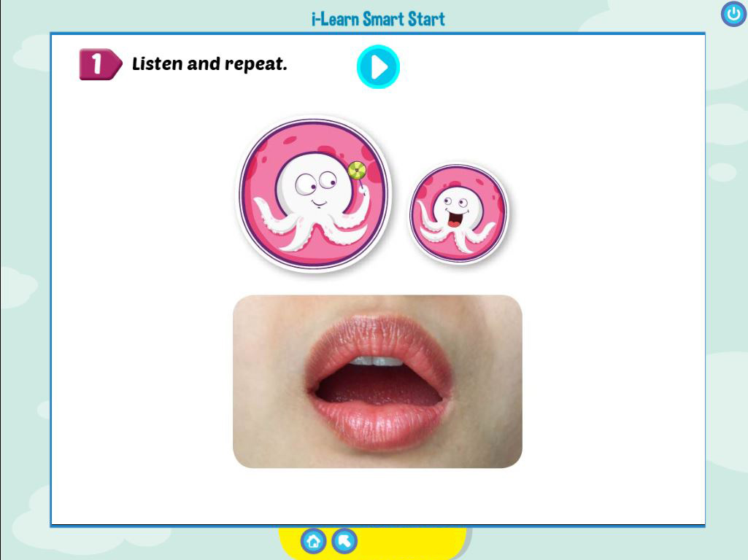Viewport: 748px width, 560px height.
Task: Click the 'i-Learn Smart Start' title
Action: (x=378, y=19)
